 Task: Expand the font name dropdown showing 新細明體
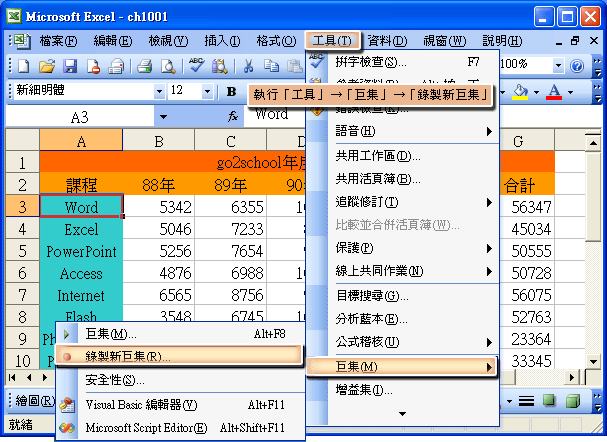point(159,92)
